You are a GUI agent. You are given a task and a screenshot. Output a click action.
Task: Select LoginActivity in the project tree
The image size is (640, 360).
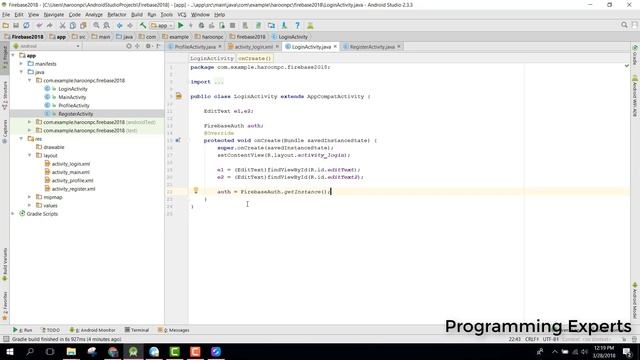pos(73,89)
